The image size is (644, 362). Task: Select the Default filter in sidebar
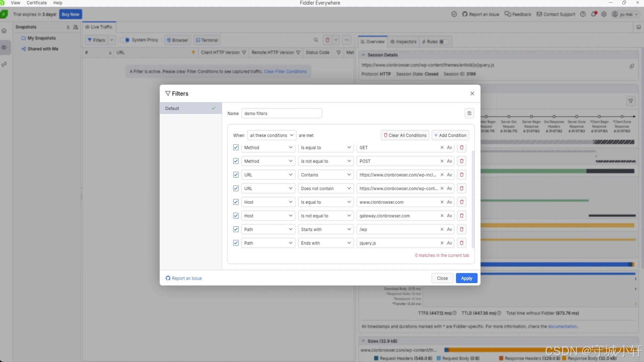(x=190, y=108)
